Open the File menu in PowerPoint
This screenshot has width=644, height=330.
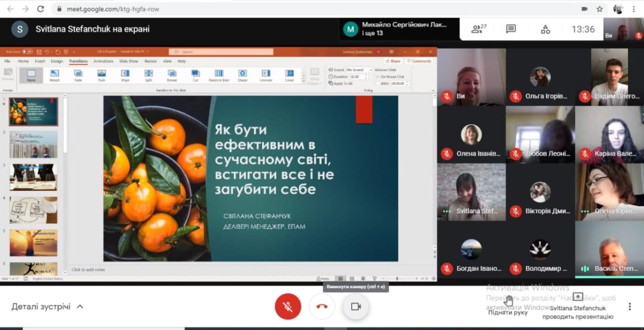(7, 61)
